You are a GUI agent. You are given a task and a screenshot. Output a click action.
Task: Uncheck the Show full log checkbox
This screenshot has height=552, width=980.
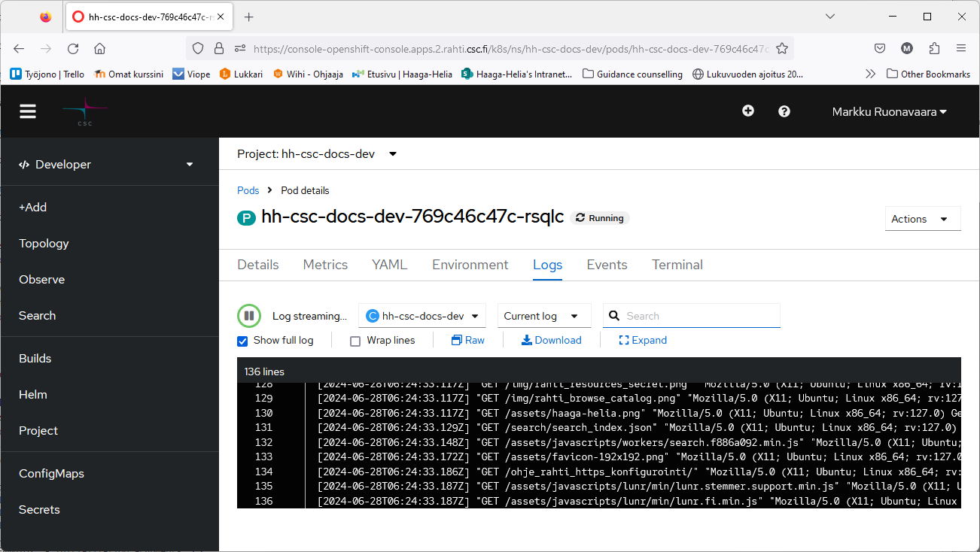242,341
